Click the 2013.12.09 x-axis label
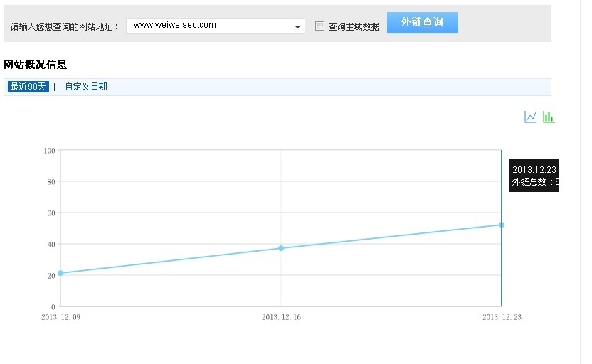The height and width of the screenshot is (364, 592). click(x=60, y=317)
